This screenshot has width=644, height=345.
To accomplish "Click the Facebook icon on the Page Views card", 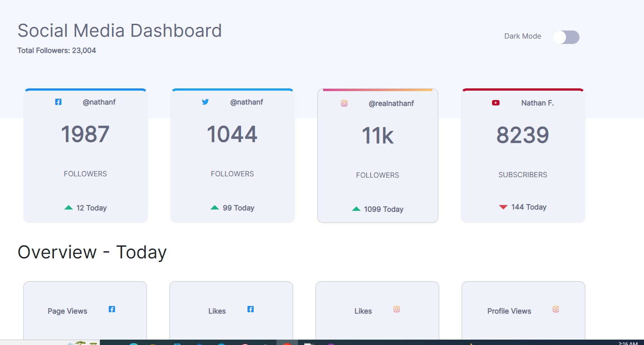I will [x=112, y=309].
